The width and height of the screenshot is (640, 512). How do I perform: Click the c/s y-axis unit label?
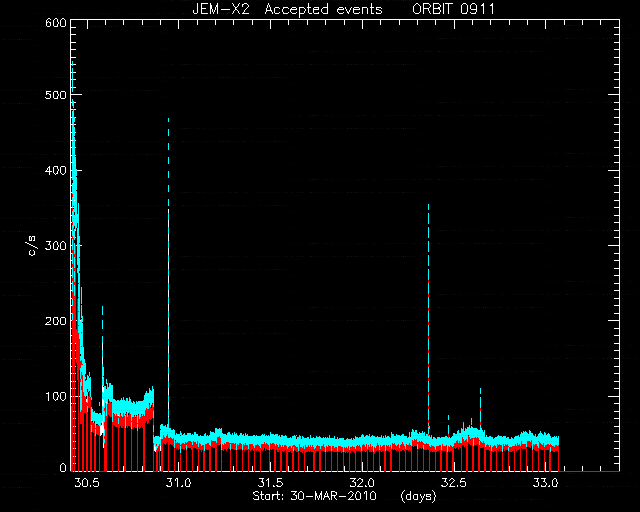tap(33, 246)
